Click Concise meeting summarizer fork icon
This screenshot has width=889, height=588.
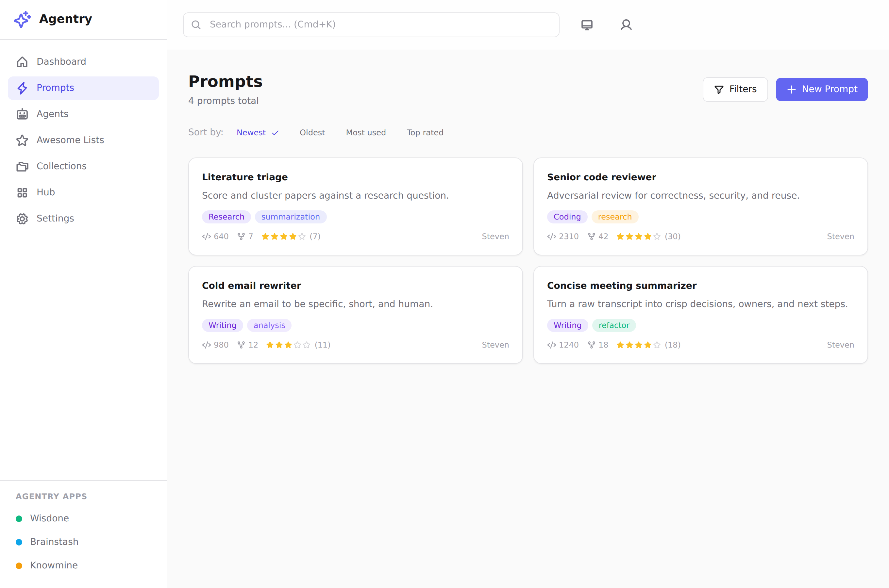click(x=592, y=345)
